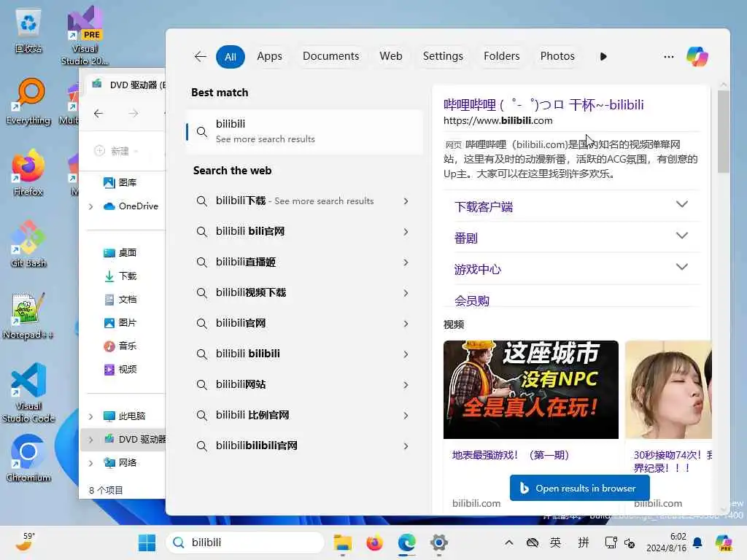Image resolution: width=747 pixels, height=560 pixels.
Task: Open File Explorer from taskbar
Action: [343, 542]
